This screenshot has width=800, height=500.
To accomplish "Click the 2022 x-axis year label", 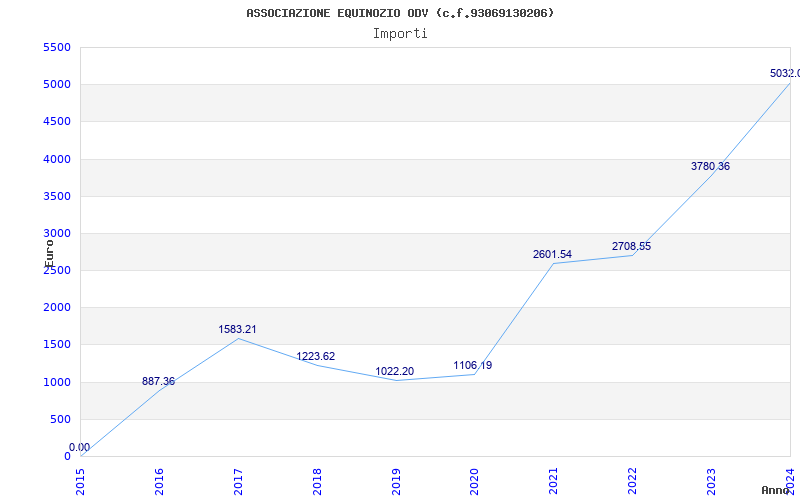I will [x=633, y=482].
